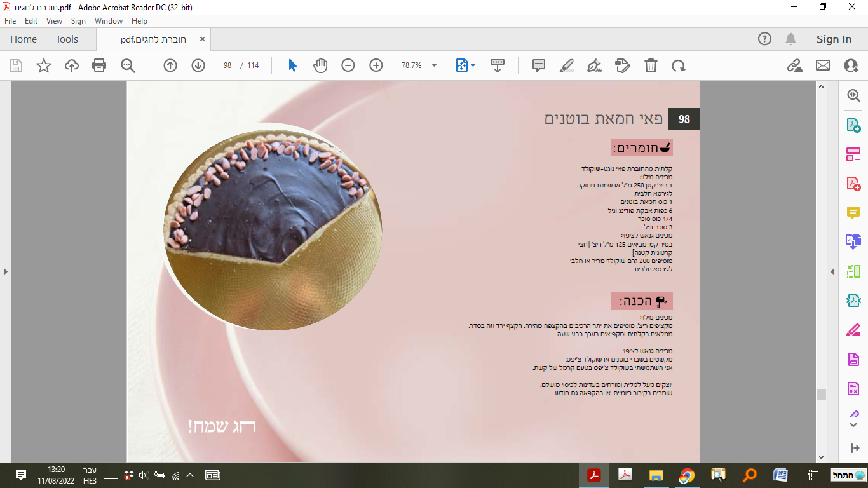Open the Find text magnifier tool
868x488 pixels.
click(128, 65)
